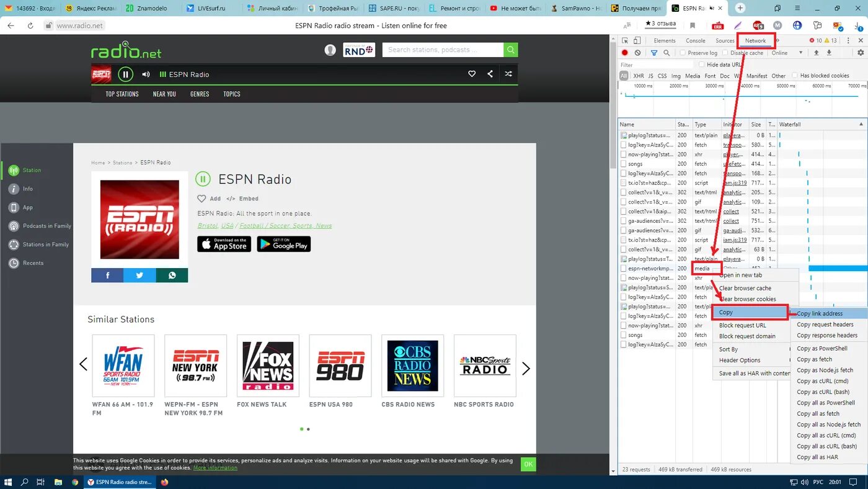Open TOP STATIONS navigation item

coord(122,94)
